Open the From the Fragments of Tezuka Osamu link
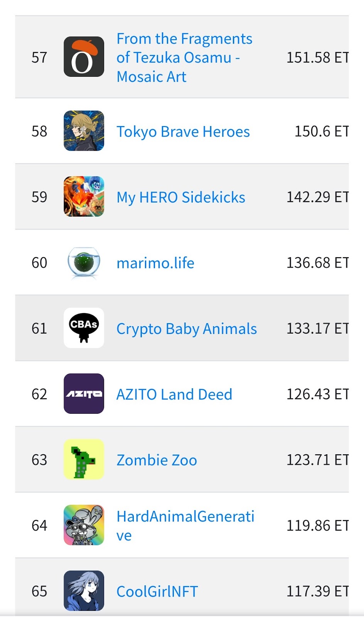This screenshot has height=617, width=364. (x=184, y=57)
